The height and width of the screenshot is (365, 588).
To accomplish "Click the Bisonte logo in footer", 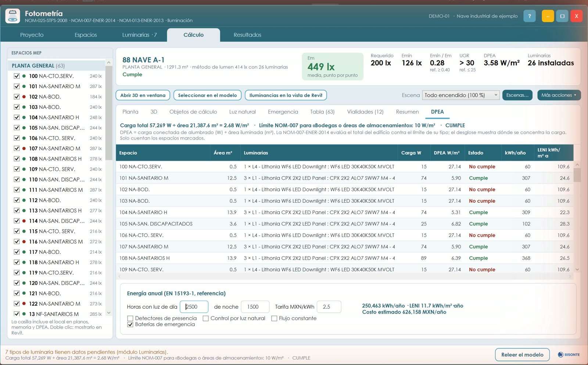I will coord(569,355).
